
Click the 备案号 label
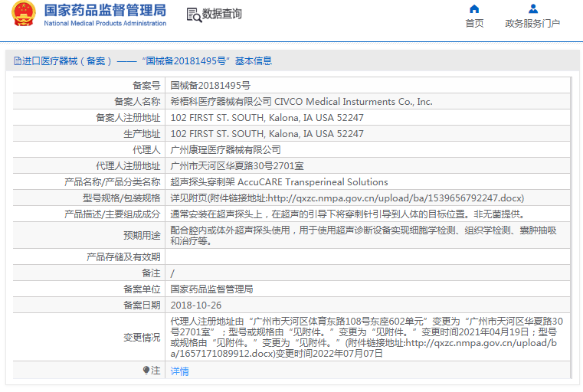tap(146, 86)
